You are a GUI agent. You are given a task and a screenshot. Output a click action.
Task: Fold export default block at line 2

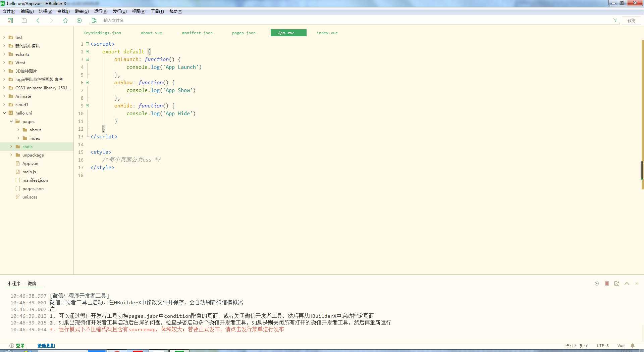(x=87, y=52)
